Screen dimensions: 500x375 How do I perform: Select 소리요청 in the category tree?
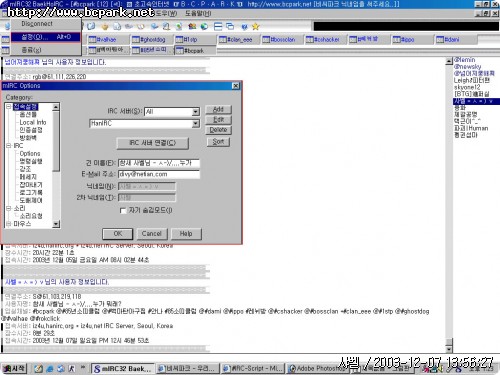(31, 216)
